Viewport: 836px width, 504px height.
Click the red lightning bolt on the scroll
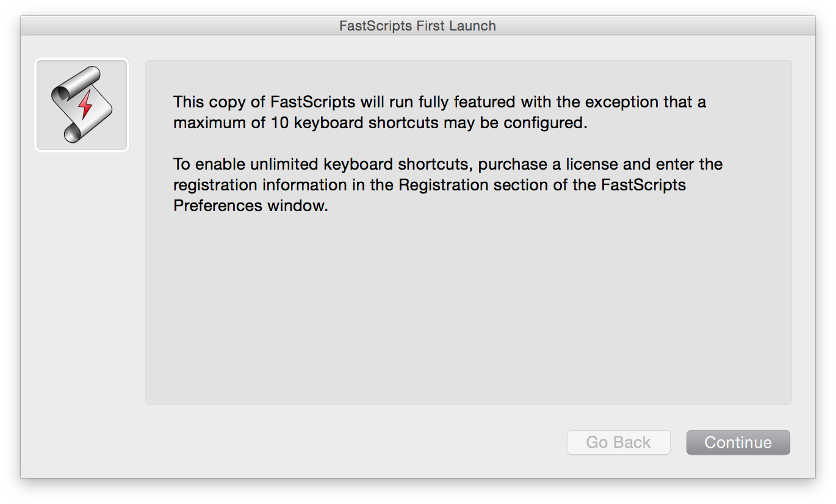point(85,105)
